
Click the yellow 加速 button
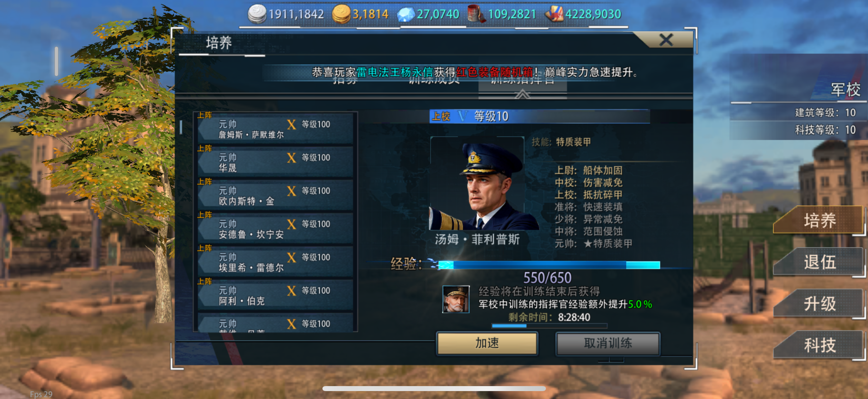click(x=487, y=343)
